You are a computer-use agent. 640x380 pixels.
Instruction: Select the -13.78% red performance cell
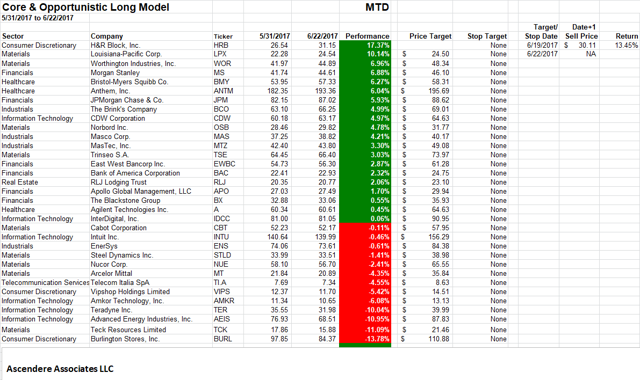click(x=365, y=339)
